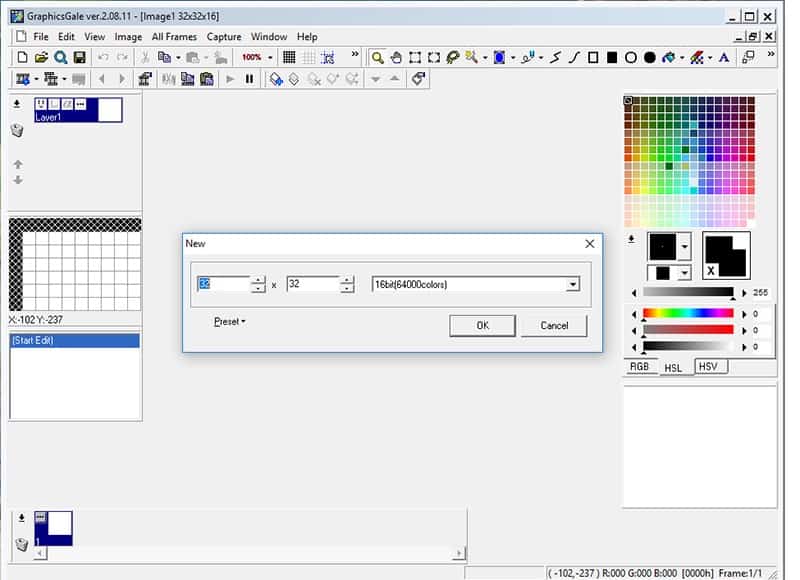Click the tag icon in second toolbar
This screenshot has height=580, width=800.
[418, 79]
